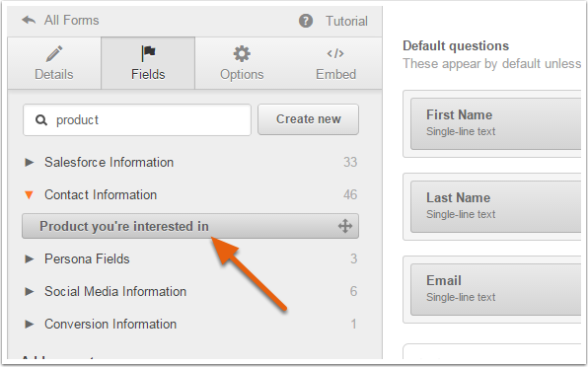Screen dimensions: 588x367
Task: Switch to the Options tab
Action: (x=242, y=63)
